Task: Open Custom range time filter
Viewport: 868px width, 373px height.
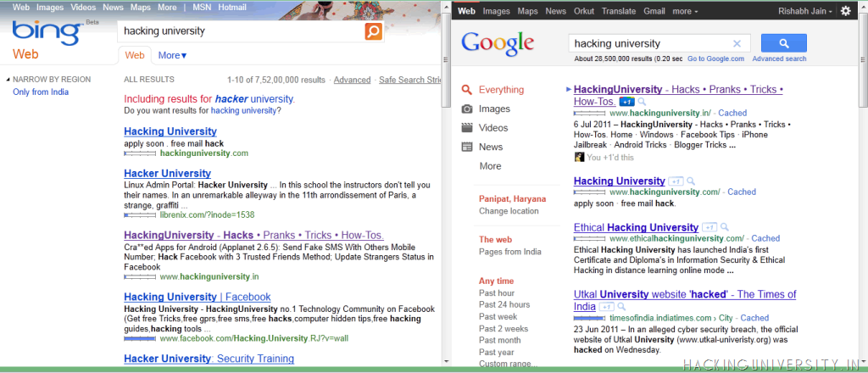Action: pos(508,365)
